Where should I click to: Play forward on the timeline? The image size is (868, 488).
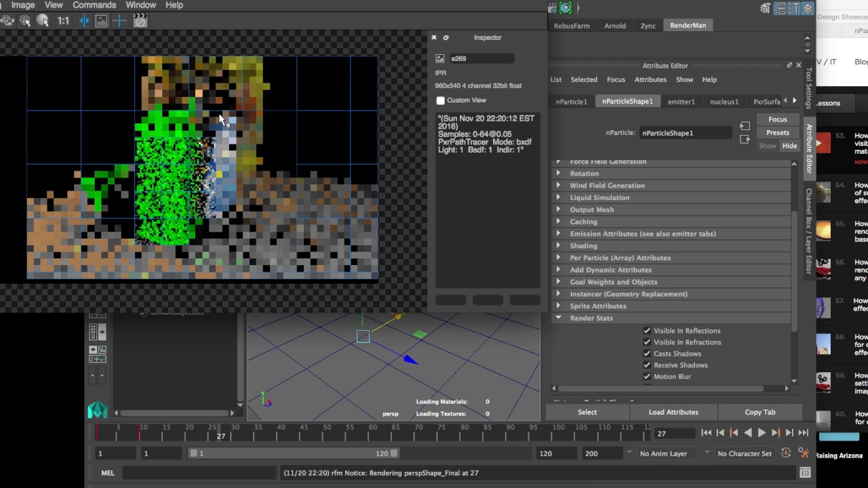click(x=762, y=432)
